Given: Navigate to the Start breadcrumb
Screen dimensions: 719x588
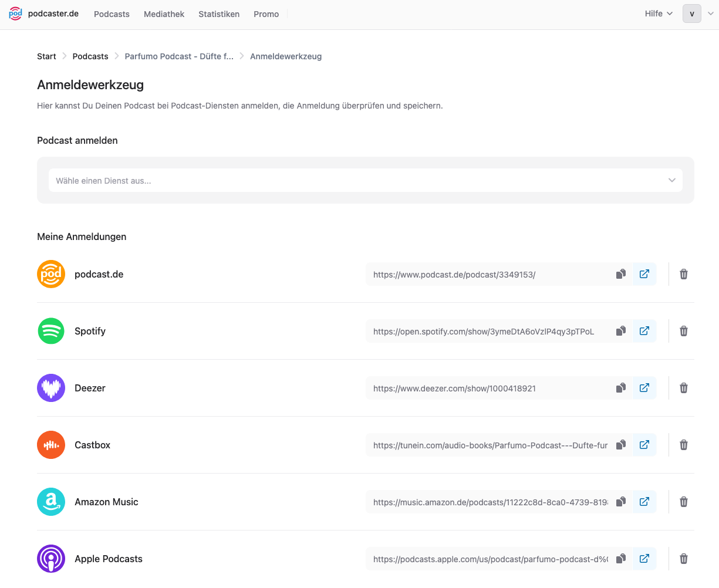Looking at the screenshot, I should (x=46, y=56).
